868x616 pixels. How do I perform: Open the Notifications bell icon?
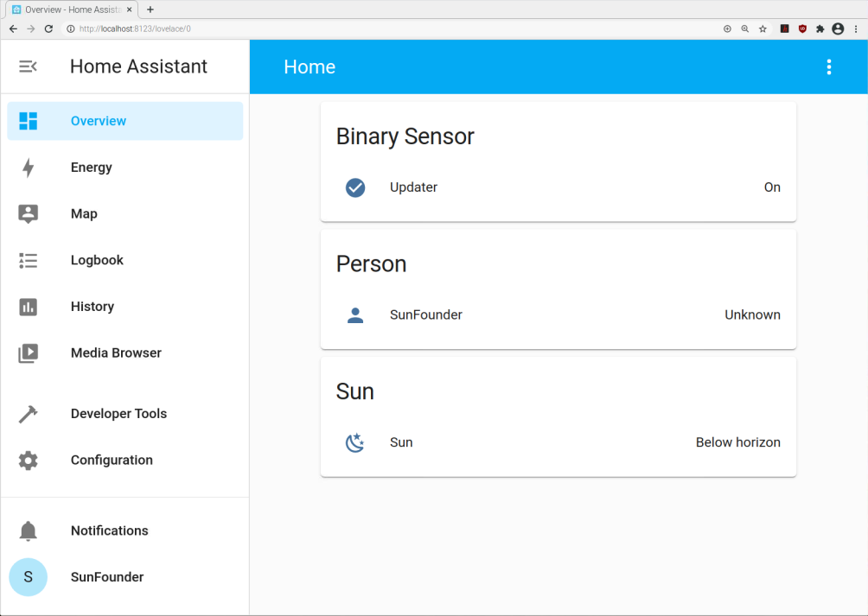point(29,530)
